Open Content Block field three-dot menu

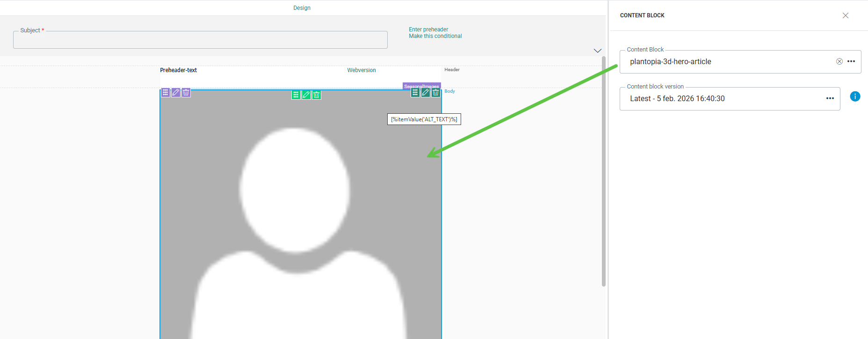851,61
